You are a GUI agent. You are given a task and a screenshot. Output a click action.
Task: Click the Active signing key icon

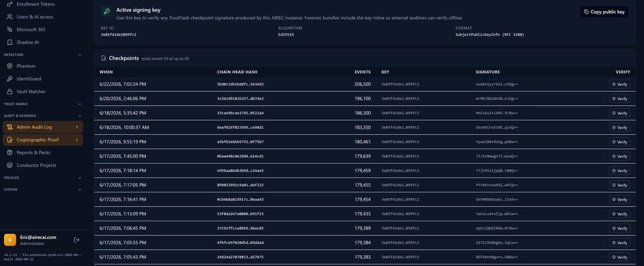tap(107, 11)
